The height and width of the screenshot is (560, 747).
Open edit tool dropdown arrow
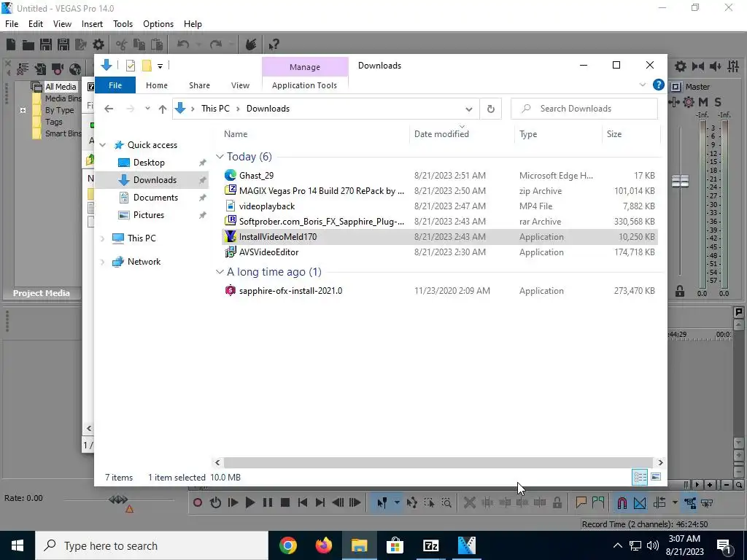396,502
